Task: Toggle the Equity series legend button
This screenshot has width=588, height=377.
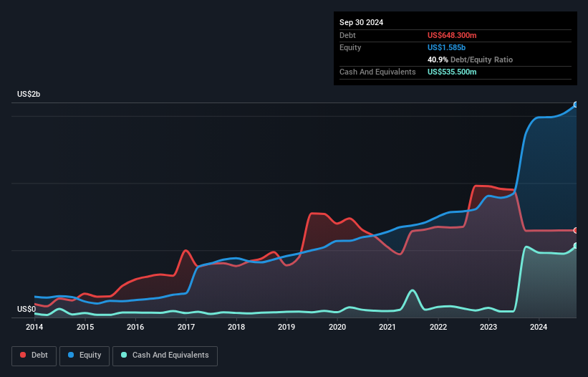Action: coord(85,356)
